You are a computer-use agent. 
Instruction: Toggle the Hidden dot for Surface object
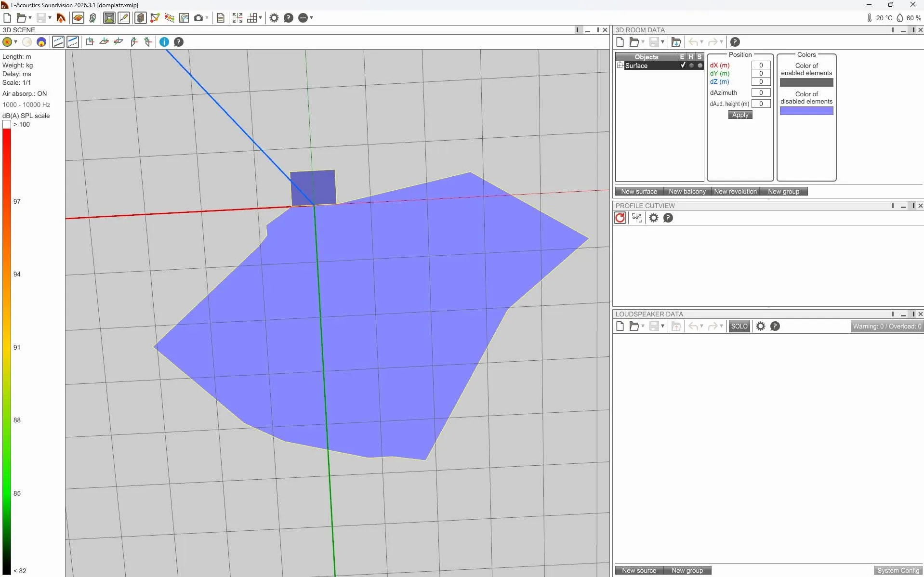point(691,66)
